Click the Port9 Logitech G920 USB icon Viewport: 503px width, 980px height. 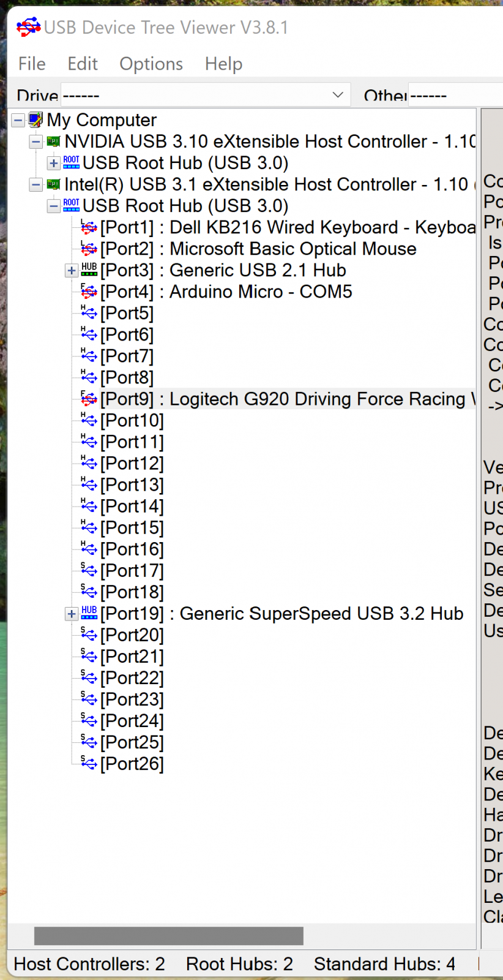pyautogui.click(x=89, y=399)
